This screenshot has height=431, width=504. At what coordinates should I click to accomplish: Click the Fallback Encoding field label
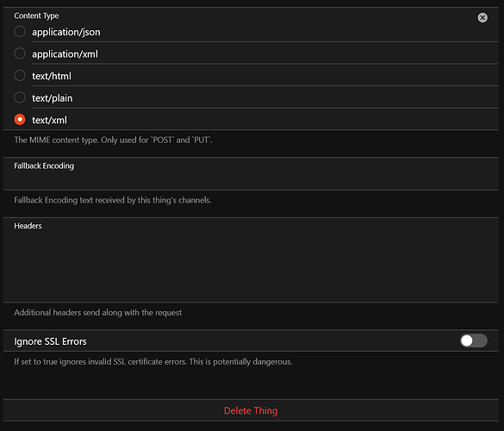click(x=44, y=166)
